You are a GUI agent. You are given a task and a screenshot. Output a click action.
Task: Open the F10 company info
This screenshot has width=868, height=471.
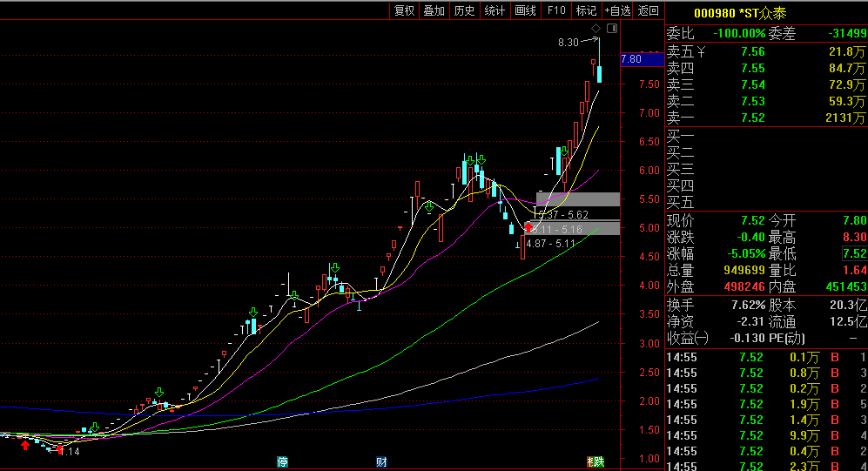tap(555, 10)
